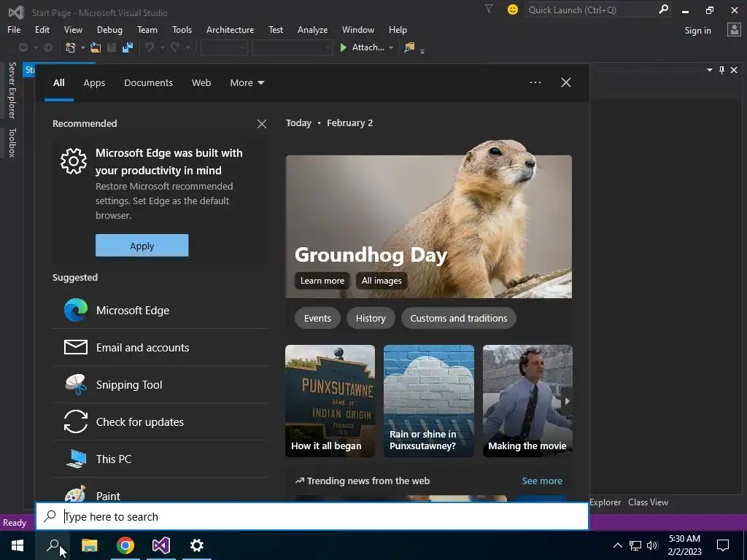Click Learn more on Groundhog Day
The width and height of the screenshot is (747, 560).
tap(322, 281)
